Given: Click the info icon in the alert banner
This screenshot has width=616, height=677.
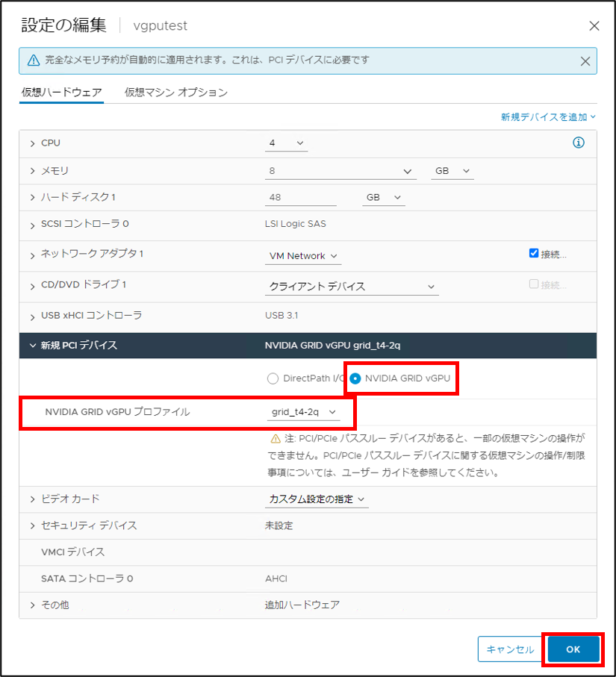Looking at the screenshot, I should (34, 60).
